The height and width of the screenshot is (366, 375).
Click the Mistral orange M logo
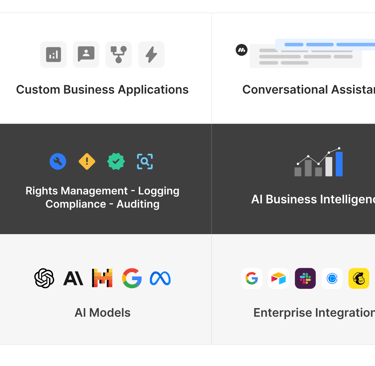[x=102, y=278]
